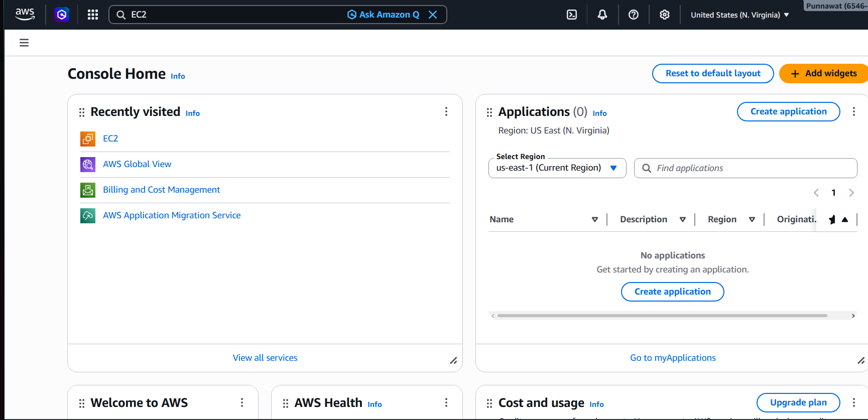Open Recently visited widget options menu
The height and width of the screenshot is (420, 868).
pyautogui.click(x=446, y=111)
